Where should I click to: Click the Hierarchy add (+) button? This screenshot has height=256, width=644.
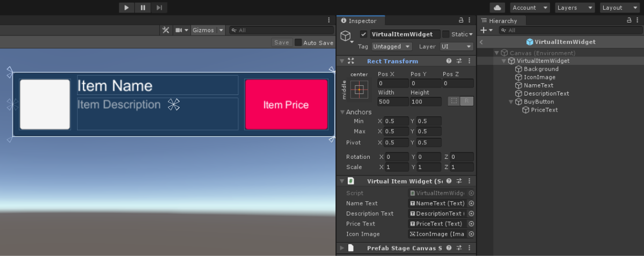tap(485, 31)
